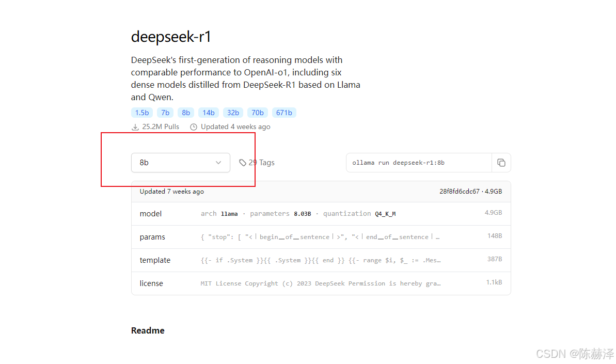Click the ollama run deepseek-r1:8b command field

pyautogui.click(x=419, y=163)
